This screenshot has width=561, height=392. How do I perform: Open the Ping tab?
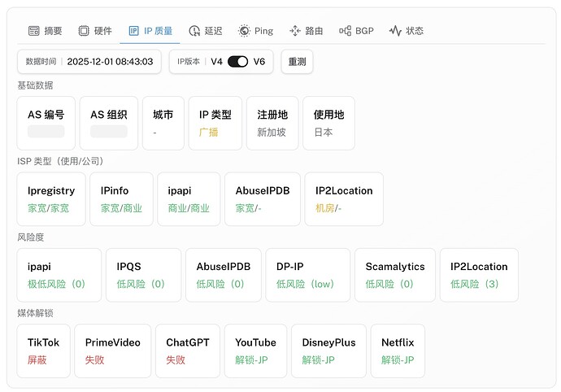[256, 31]
